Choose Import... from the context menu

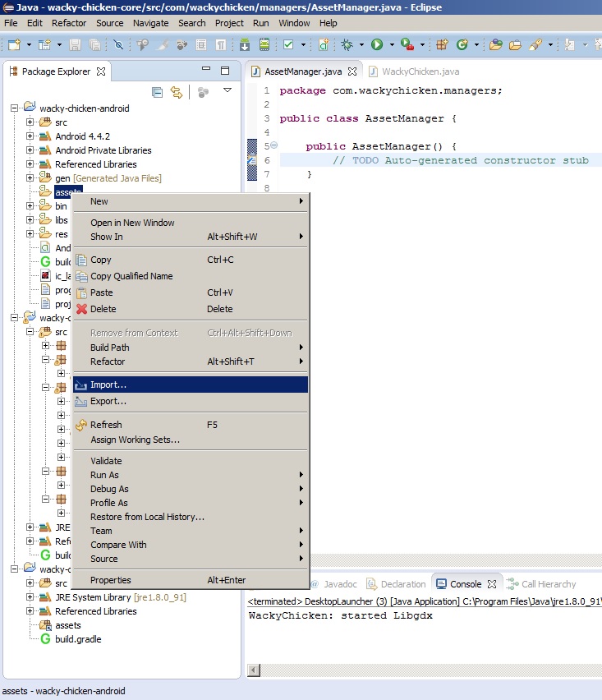(x=191, y=385)
